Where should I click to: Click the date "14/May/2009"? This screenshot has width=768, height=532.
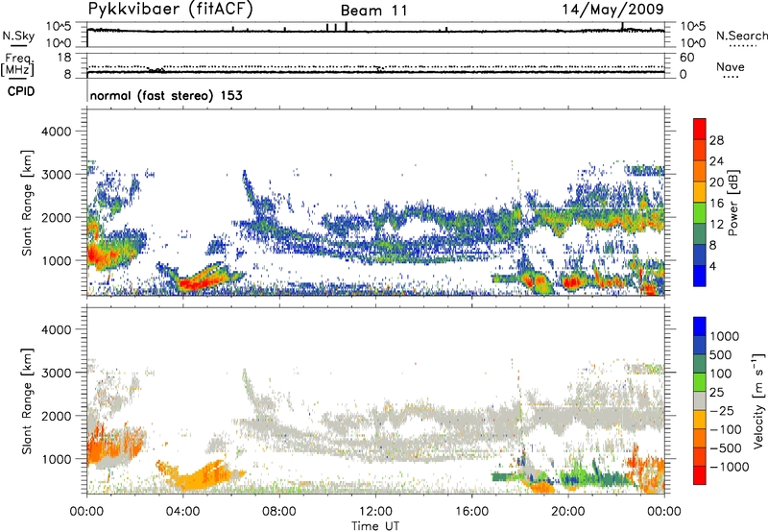pyautogui.click(x=612, y=9)
